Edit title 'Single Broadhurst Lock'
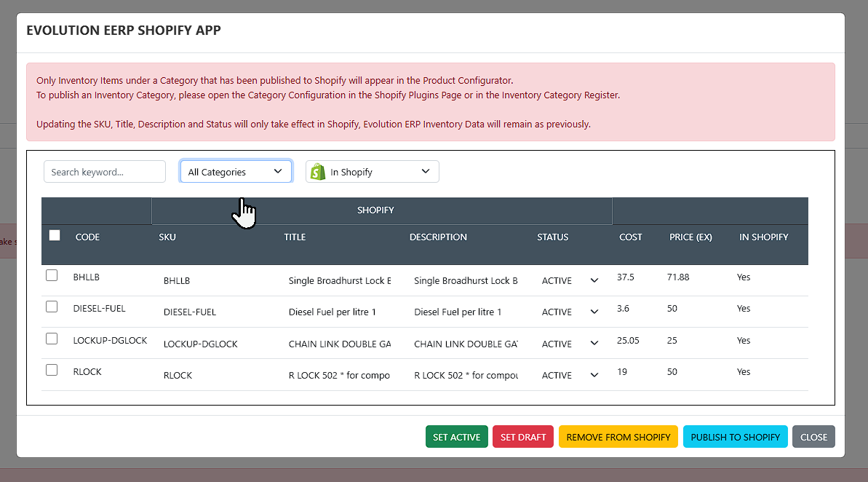 click(x=340, y=280)
